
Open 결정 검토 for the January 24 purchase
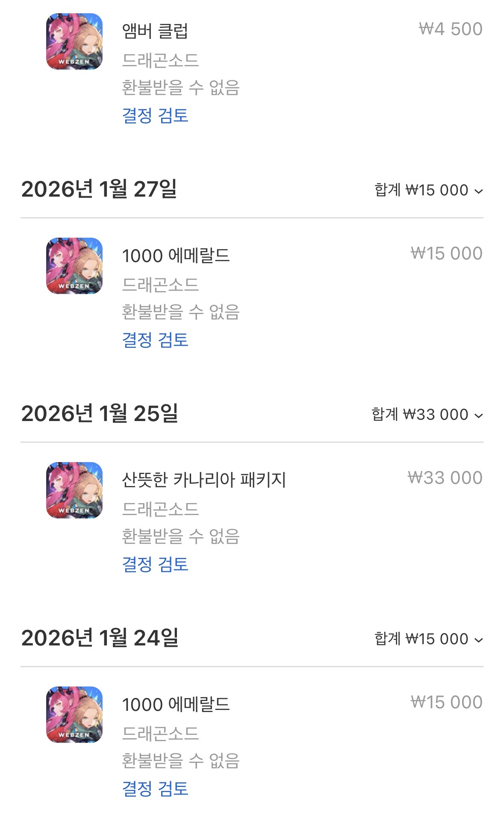point(155,789)
